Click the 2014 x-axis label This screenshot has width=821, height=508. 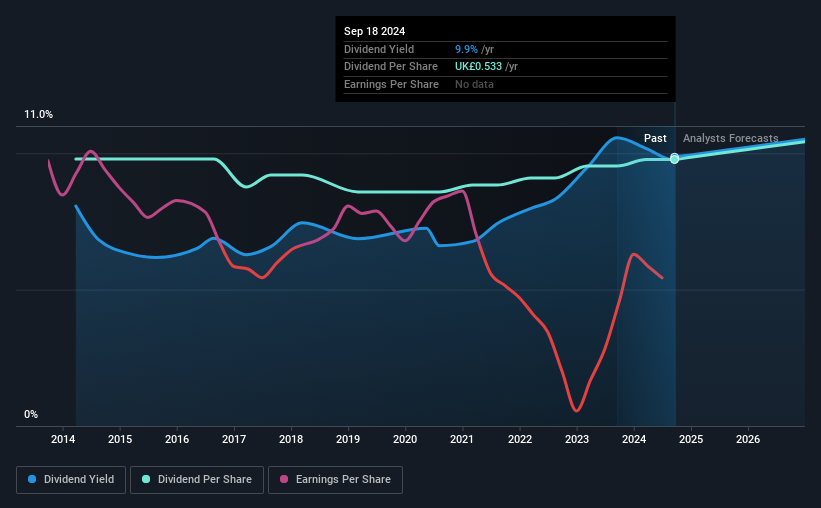pyautogui.click(x=63, y=439)
